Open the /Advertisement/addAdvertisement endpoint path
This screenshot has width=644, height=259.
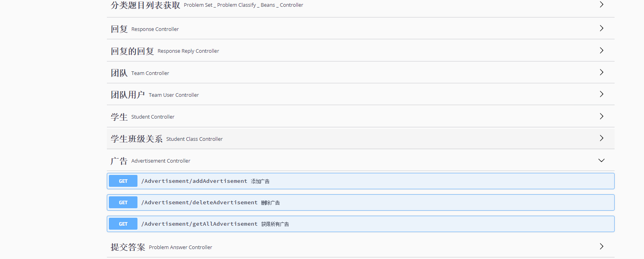(x=194, y=181)
